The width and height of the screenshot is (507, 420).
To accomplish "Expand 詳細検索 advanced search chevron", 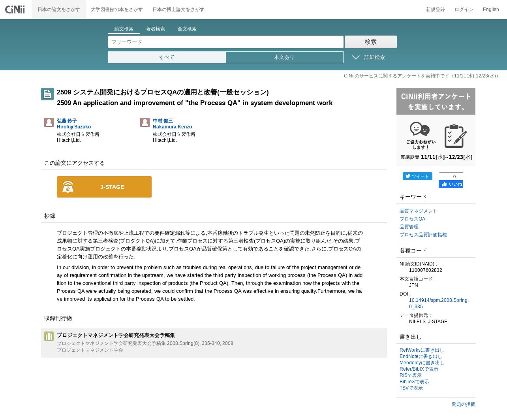I will [356, 57].
